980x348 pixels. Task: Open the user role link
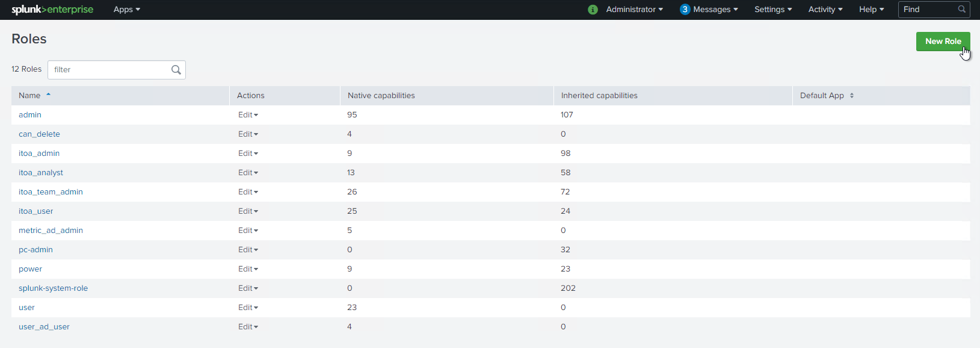(26, 307)
